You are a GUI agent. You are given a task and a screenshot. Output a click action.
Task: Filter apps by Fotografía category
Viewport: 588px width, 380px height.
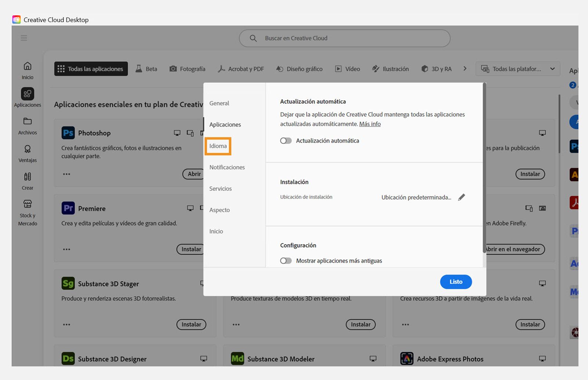coord(187,69)
